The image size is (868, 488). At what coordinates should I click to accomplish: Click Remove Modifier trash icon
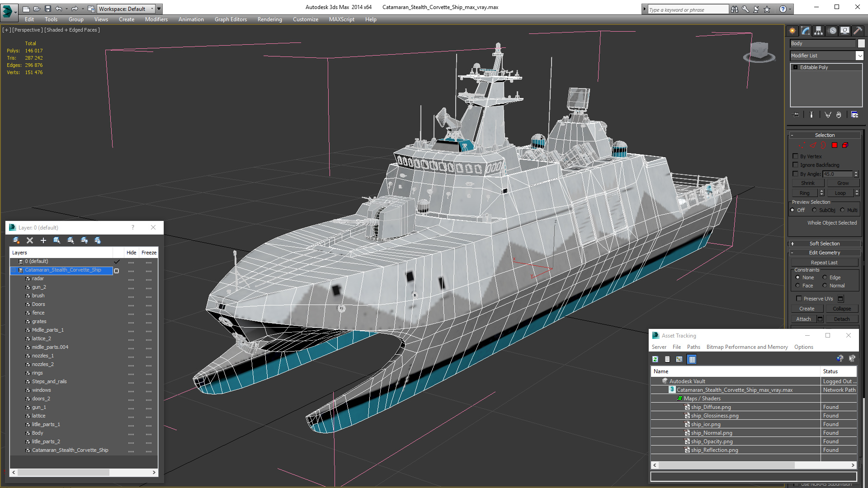pos(839,115)
